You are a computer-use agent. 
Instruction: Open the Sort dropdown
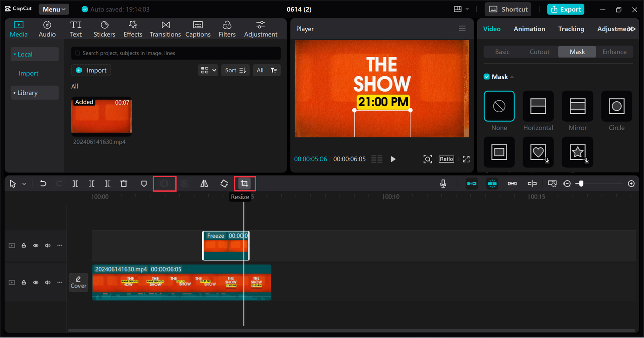point(235,70)
